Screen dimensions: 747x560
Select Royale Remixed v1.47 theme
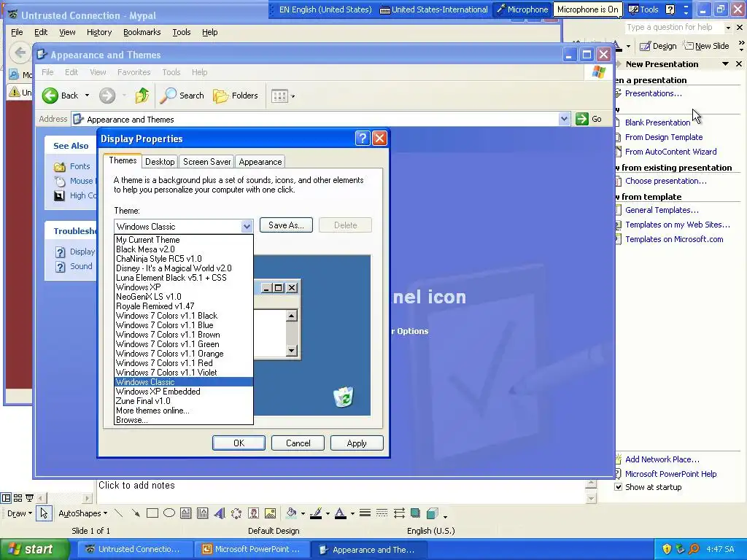pyautogui.click(x=184, y=306)
